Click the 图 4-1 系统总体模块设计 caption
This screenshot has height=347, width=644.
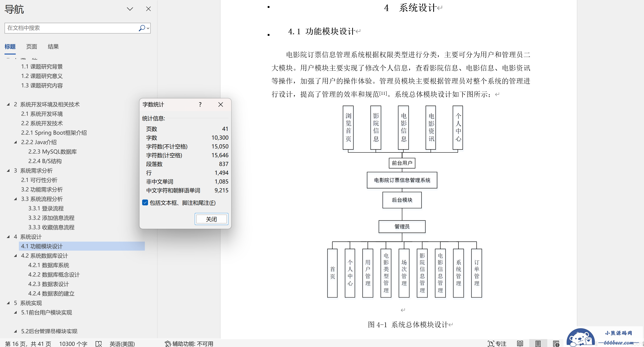click(408, 325)
